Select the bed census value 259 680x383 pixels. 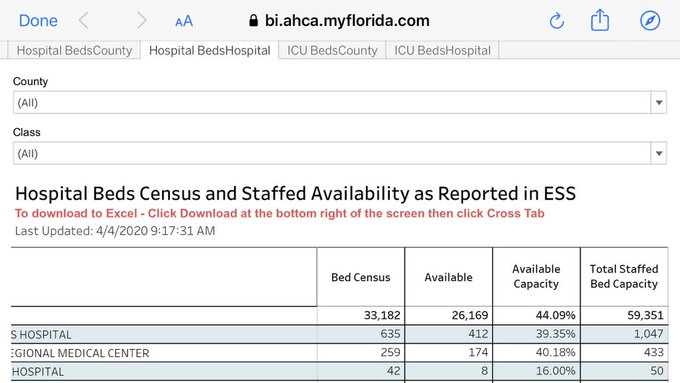pos(390,353)
